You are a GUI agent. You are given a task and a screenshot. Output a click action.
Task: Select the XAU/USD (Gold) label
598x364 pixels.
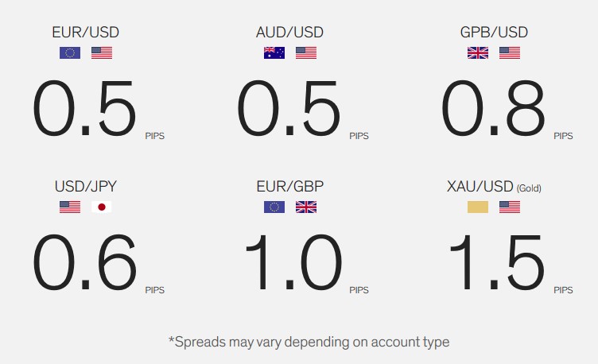(494, 187)
